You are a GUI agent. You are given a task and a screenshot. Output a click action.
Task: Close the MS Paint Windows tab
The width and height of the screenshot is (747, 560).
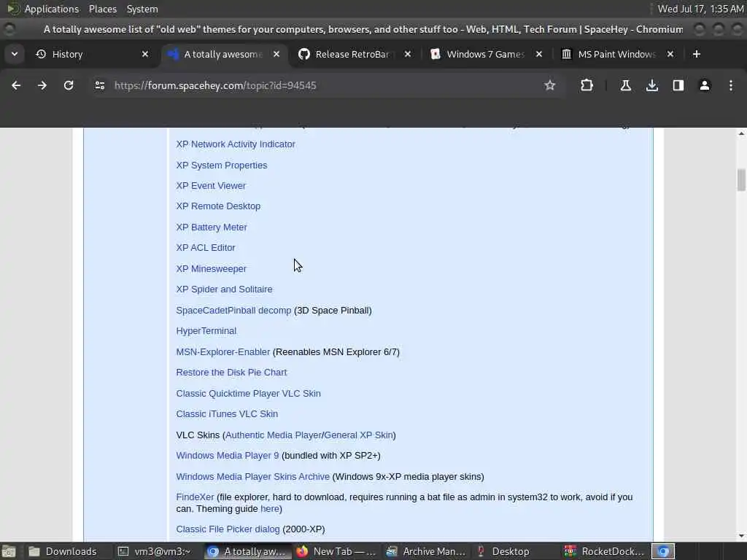click(670, 54)
